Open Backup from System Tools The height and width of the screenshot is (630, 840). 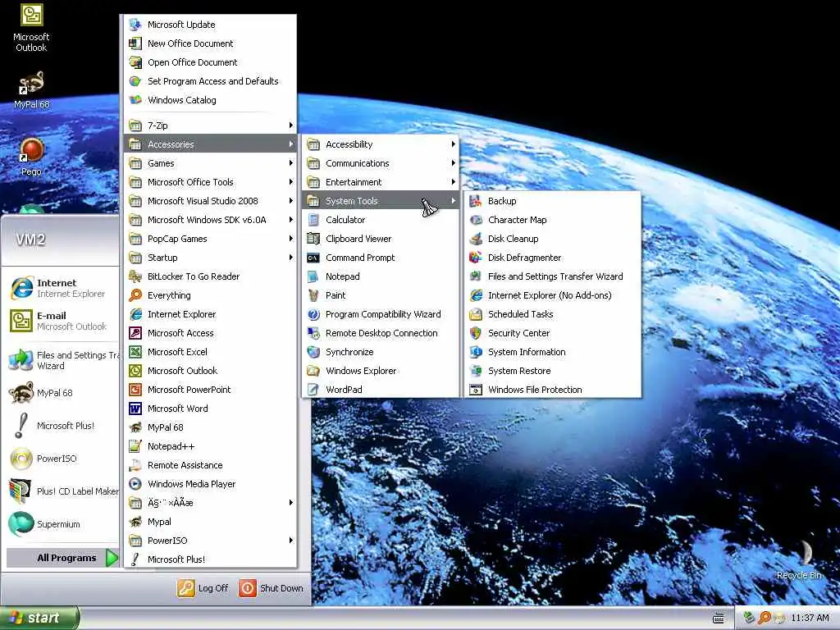tap(552, 201)
